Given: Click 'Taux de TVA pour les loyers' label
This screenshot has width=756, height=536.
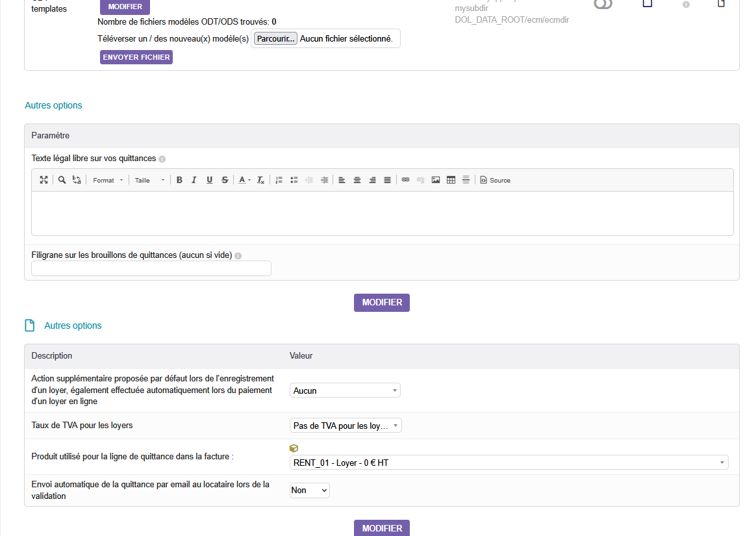Looking at the screenshot, I should click(82, 425).
